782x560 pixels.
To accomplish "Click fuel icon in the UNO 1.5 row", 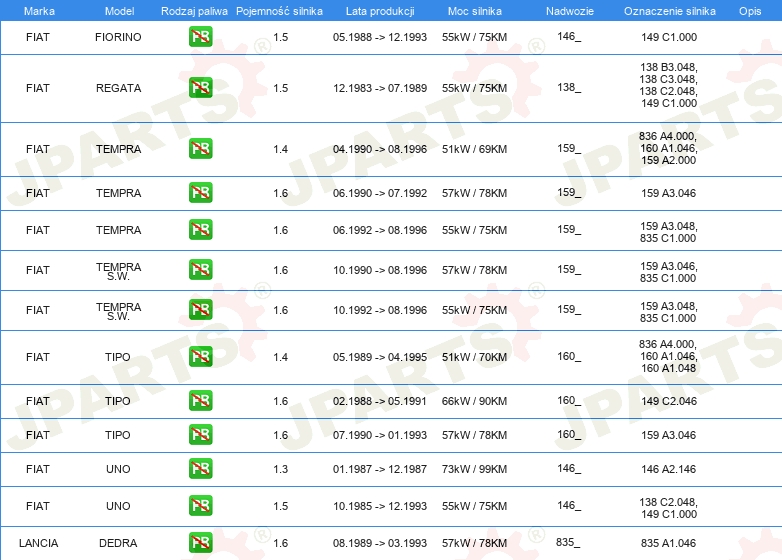I will [x=200, y=505].
